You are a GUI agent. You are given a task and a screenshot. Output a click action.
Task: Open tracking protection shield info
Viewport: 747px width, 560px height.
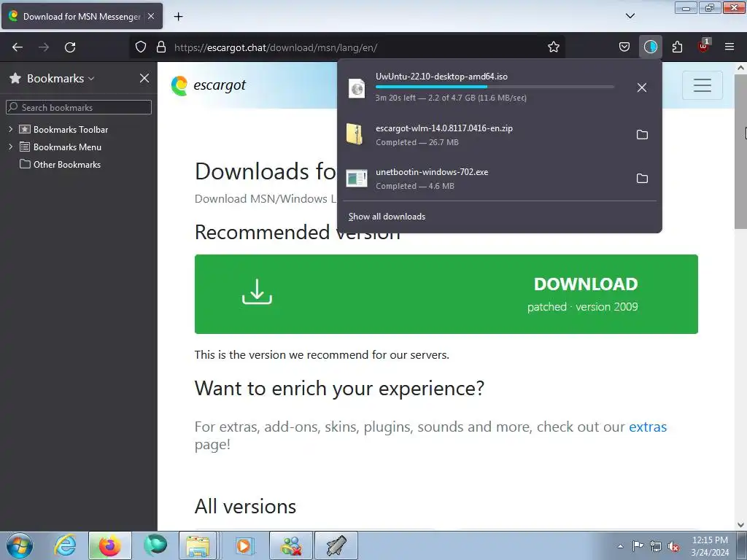pyautogui.click(x=141, y=47)
